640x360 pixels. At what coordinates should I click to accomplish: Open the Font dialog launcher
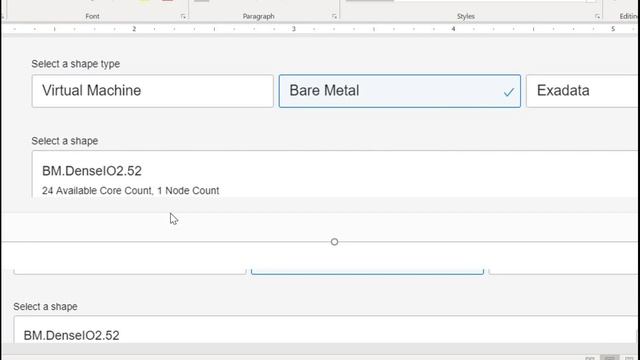[183, 16]
